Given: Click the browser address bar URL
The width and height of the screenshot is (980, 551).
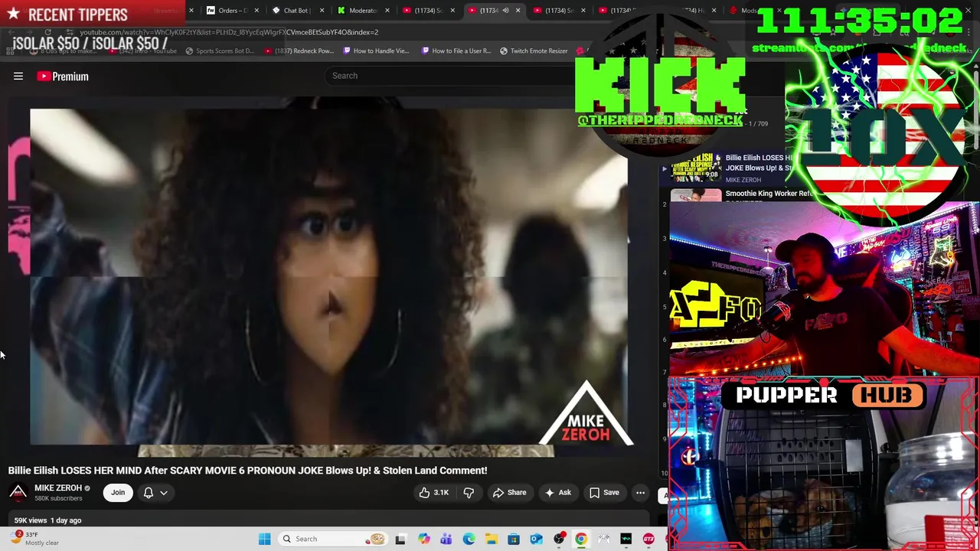Looking at the screenshot, I should [x=230, y=32].
